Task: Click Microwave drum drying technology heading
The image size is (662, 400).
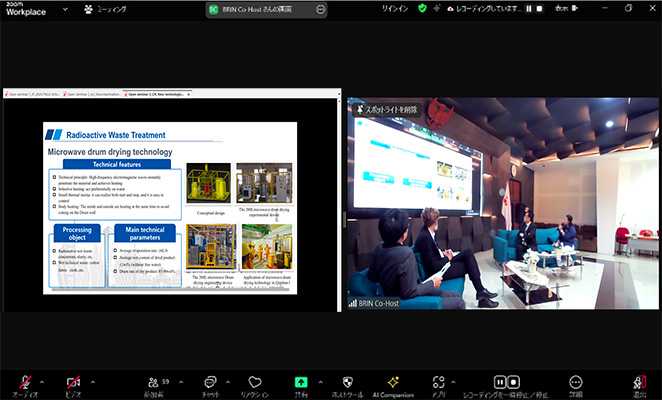Action: point(110,152)
